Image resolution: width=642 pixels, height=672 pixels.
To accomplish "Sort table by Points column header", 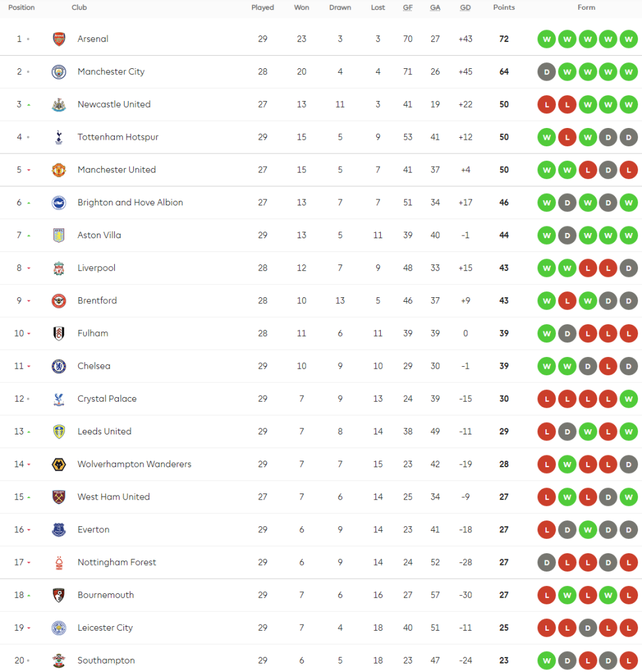I will click(x=504, y=8).
